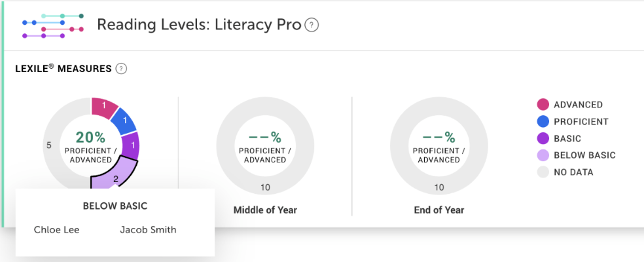
Task: Click the Proficient blue legend swatch
Action: tap(543, 121)
